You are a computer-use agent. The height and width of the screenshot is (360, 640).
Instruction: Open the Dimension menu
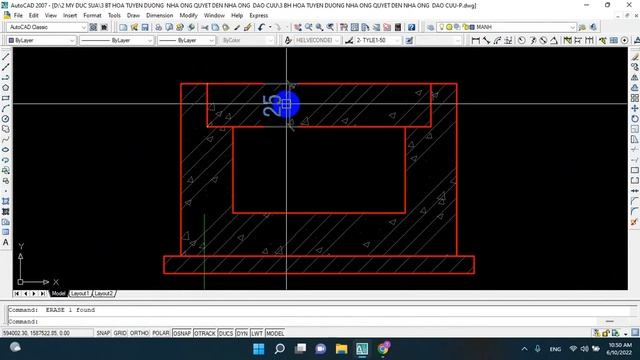pos(160,16)
